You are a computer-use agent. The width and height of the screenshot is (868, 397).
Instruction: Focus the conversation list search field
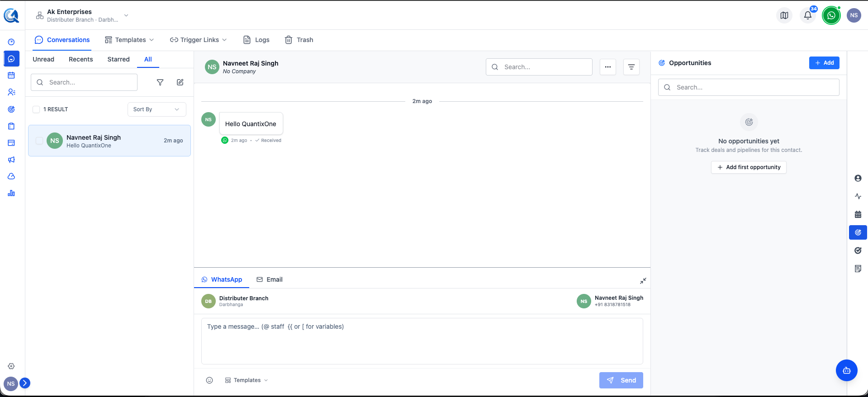click(84, 82)
